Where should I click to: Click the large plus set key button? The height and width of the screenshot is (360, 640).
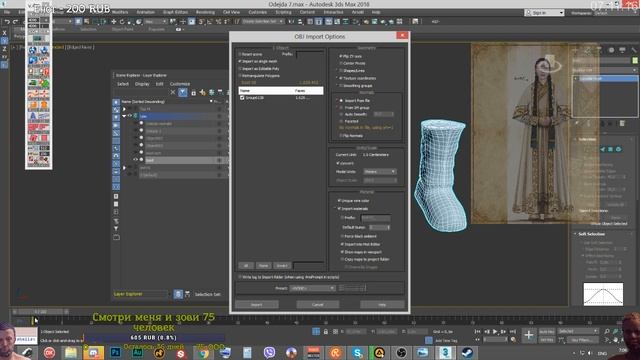pos(529,336)
